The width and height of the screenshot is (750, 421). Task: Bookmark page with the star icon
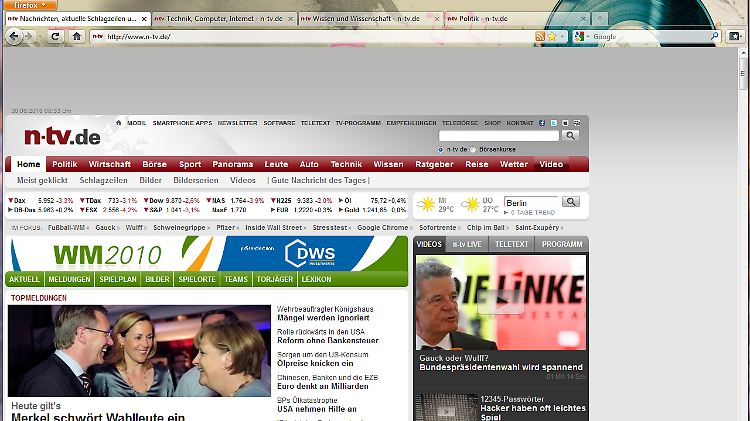click(552, 36)
